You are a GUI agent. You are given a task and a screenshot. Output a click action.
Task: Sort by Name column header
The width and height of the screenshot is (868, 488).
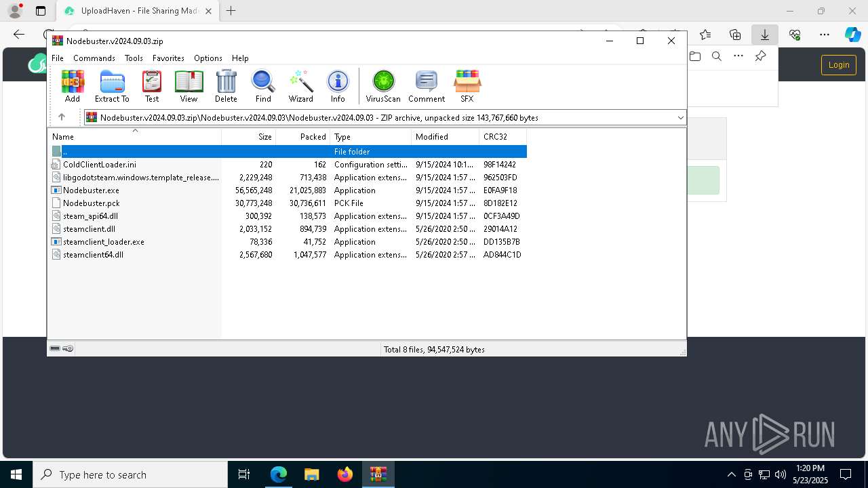tap(134, 137)
